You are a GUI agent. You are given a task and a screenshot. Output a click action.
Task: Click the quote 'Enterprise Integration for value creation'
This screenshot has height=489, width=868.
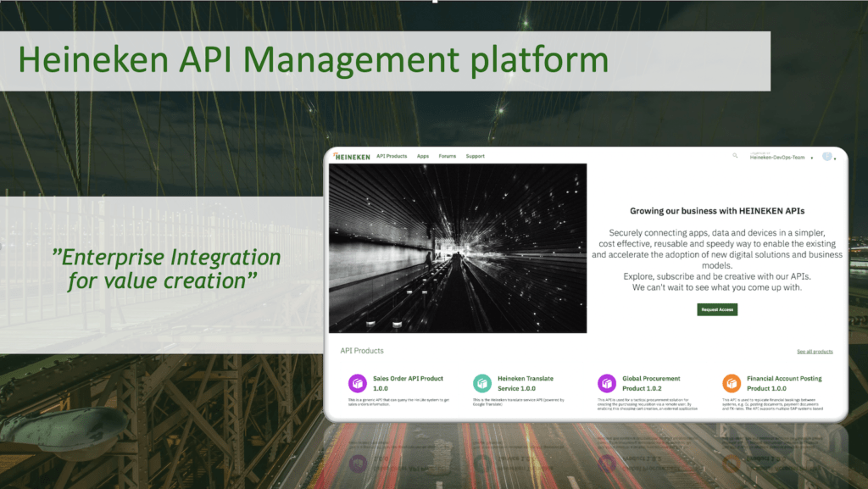[x=165, y=269]
